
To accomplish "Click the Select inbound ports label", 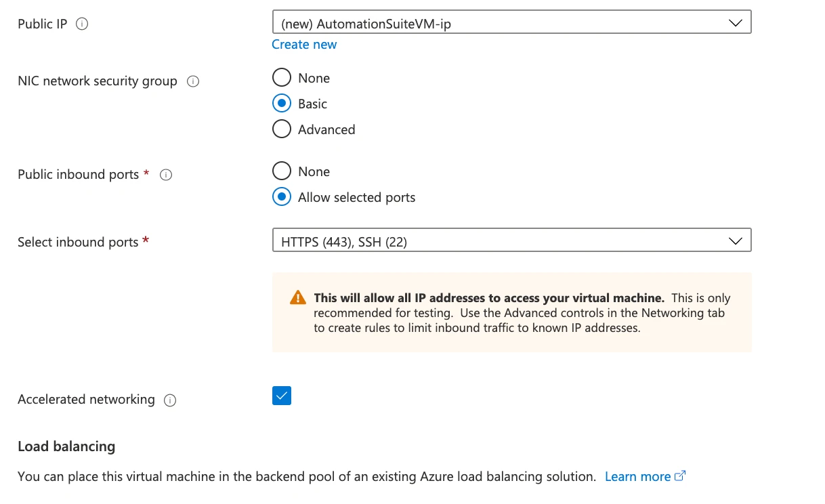I will 78,243.
